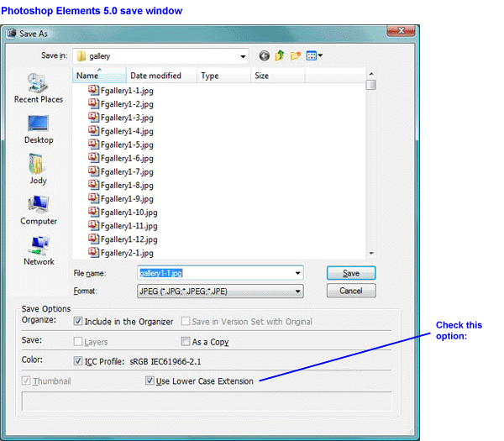Go up one folder level

pyautogui.click(x=280, y=55)
